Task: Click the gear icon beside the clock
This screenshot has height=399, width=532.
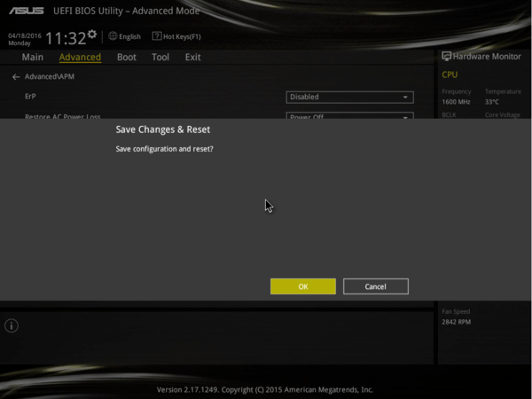Action: (92, 34)
